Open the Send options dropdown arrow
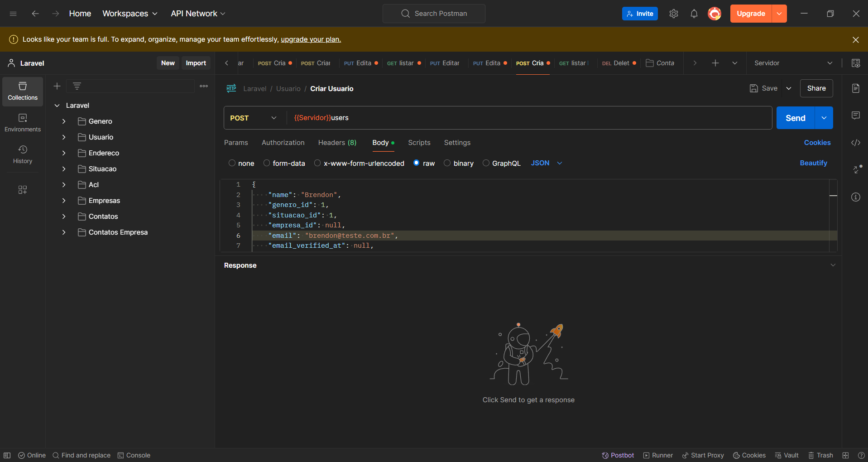The width and height of the screenshot is (868, 462). [824, 118]
